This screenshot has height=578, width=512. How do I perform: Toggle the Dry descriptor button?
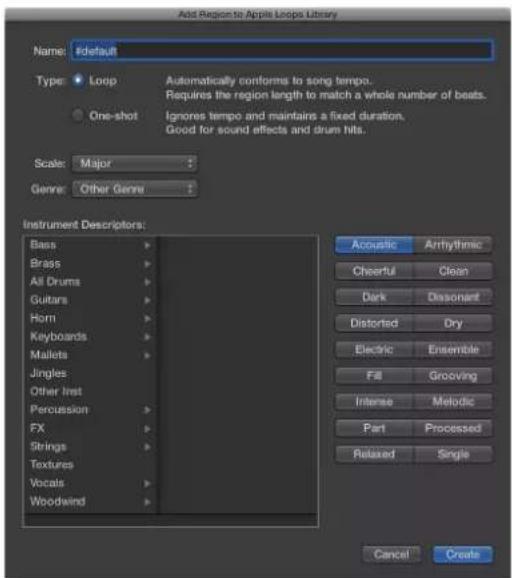pos(453,323)
